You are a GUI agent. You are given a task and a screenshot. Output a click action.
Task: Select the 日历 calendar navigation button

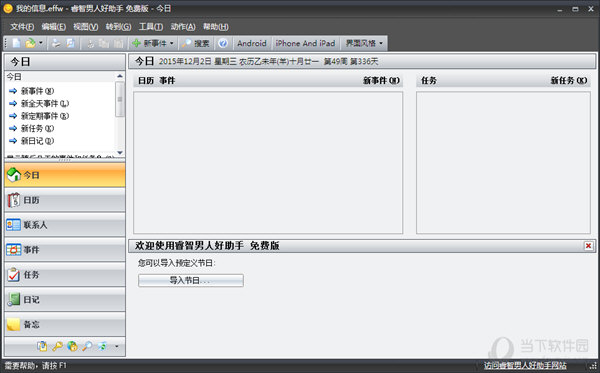coord(65,200)
